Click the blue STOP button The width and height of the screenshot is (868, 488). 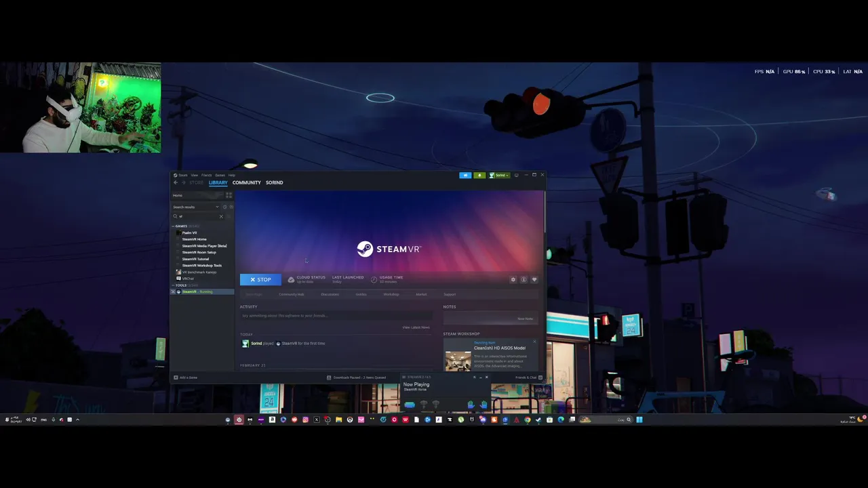(260, 279)
